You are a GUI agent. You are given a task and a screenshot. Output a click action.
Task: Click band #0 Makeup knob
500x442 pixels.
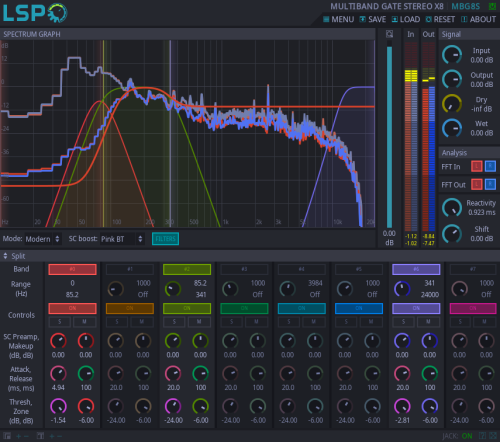(x=86, y=341)
